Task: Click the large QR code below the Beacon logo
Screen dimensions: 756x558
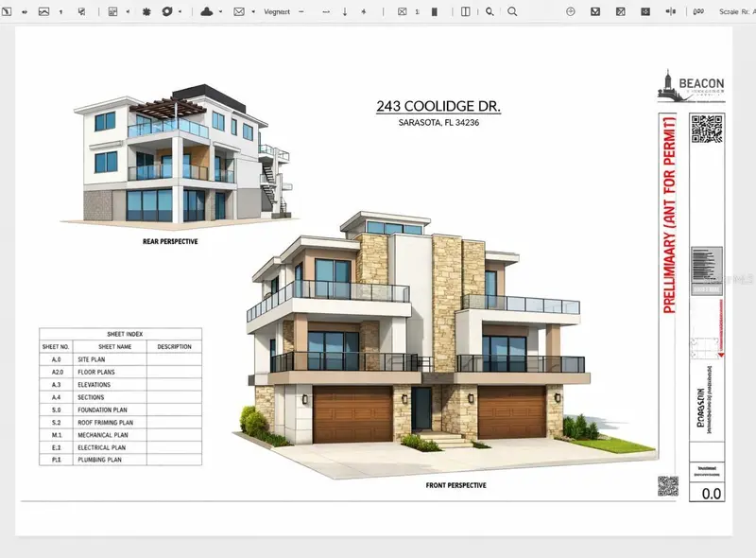Action: (707, 129)
